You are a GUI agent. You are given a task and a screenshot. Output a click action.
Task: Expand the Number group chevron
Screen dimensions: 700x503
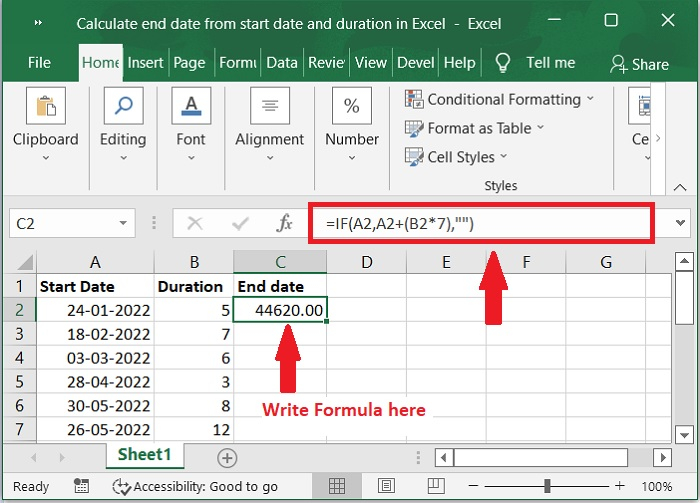(x=352, y=158)
